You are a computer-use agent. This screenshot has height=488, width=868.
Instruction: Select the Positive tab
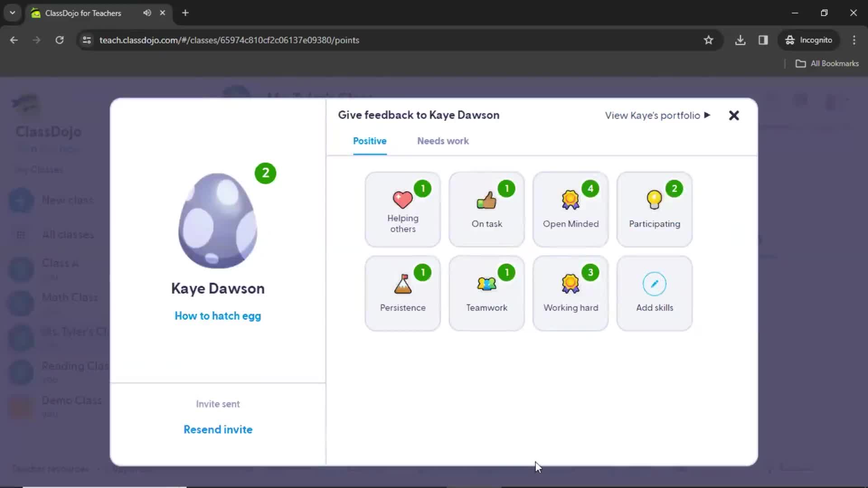click(x=369, y=141)
